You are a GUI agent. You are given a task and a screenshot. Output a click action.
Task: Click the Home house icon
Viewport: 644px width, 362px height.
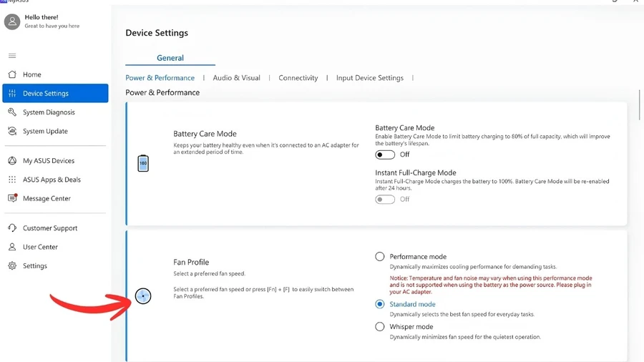12,74
